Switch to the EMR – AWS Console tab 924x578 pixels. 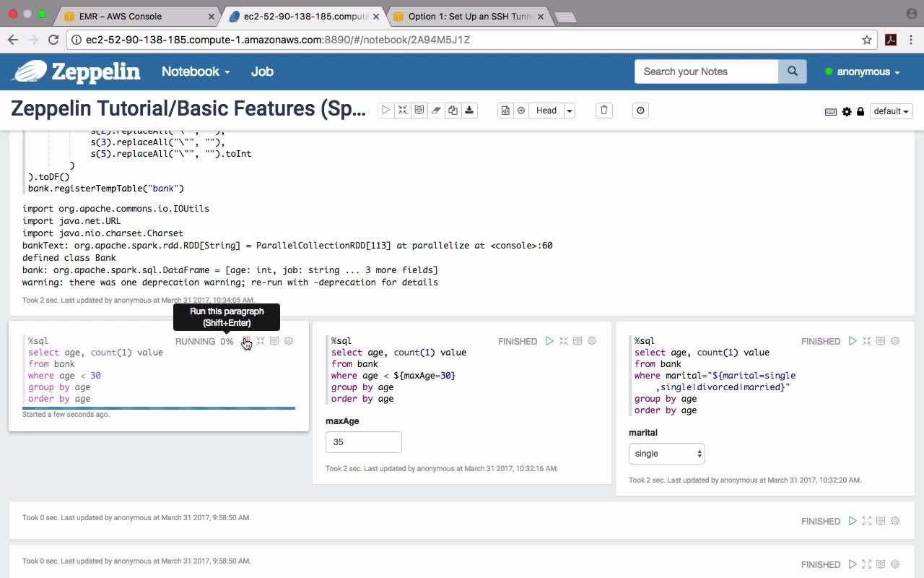(x=121, y=16)
